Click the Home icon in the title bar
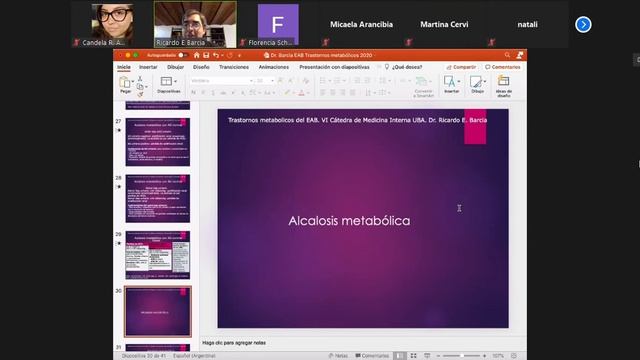This screenshot has width=640, height=360. tap(197, 55)
